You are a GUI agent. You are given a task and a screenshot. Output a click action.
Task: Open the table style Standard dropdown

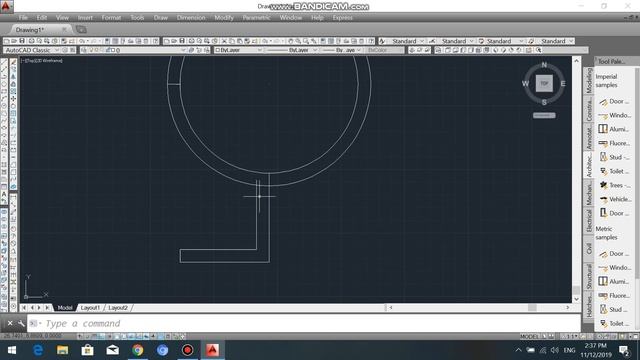pyautogui.click(x=504, y=41)
